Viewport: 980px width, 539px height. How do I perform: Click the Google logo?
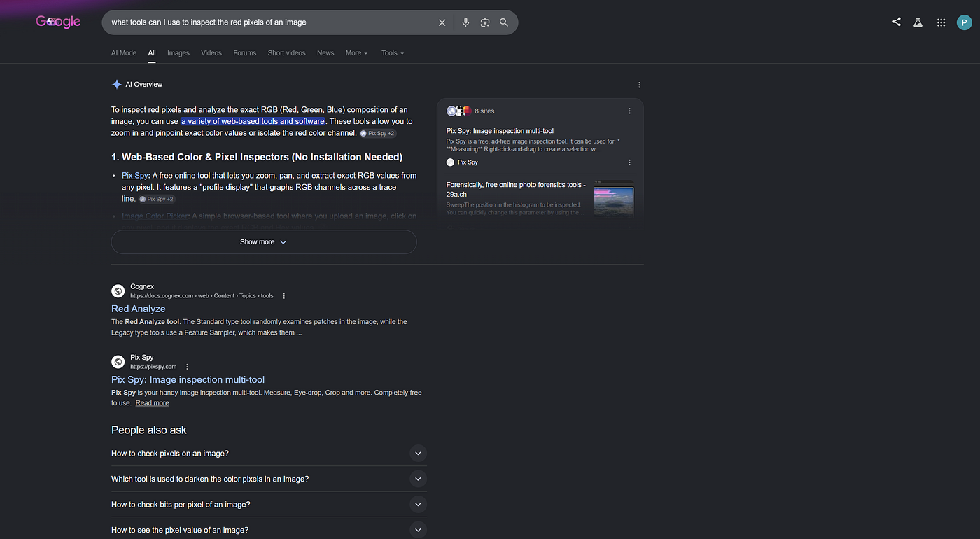(x=59, y=22)
